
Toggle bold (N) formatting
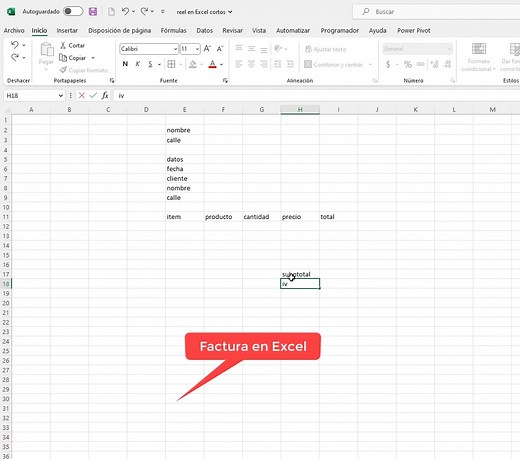coord(125,64)
